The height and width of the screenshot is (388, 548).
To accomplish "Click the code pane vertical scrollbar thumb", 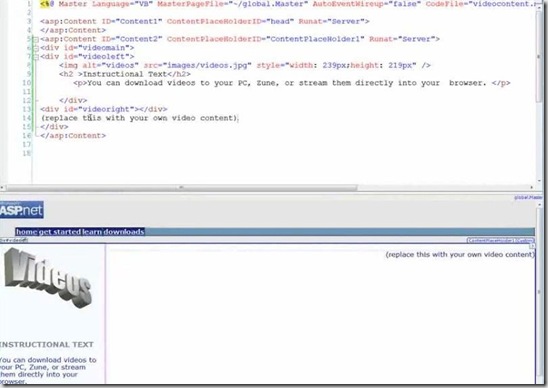I will click(x=539, y=56).
